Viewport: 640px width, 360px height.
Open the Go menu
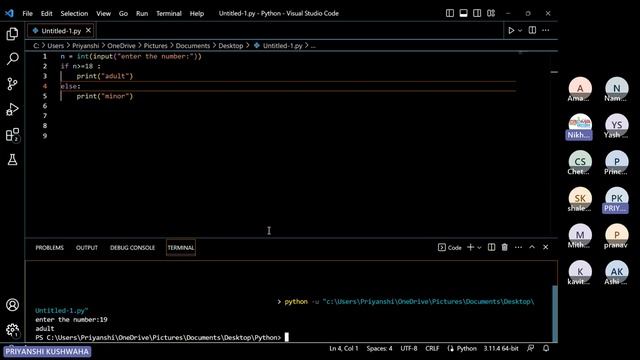pos(123,13)
